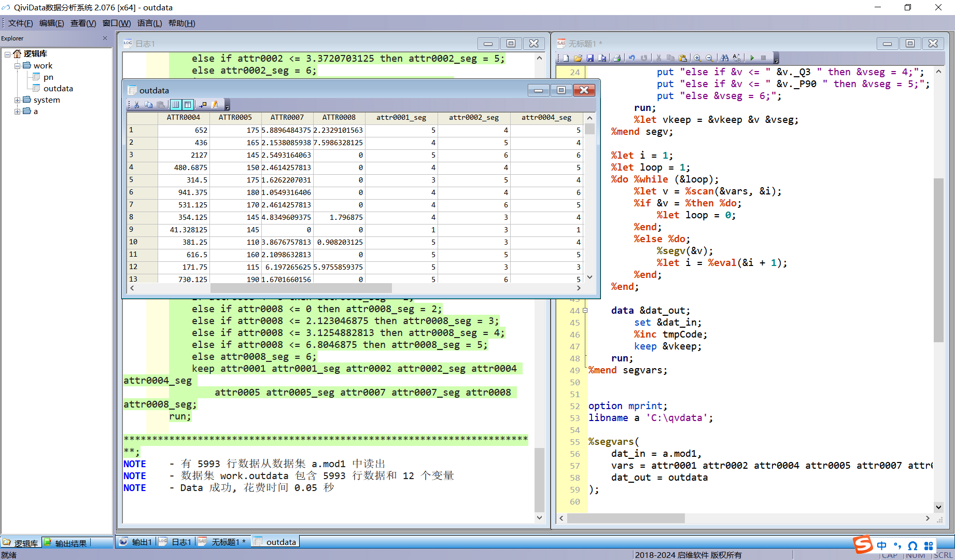This screenshot has width=955, height=560.
Task: Switch to the 逻辑库 explorer tab
Action: coord(21,543)
